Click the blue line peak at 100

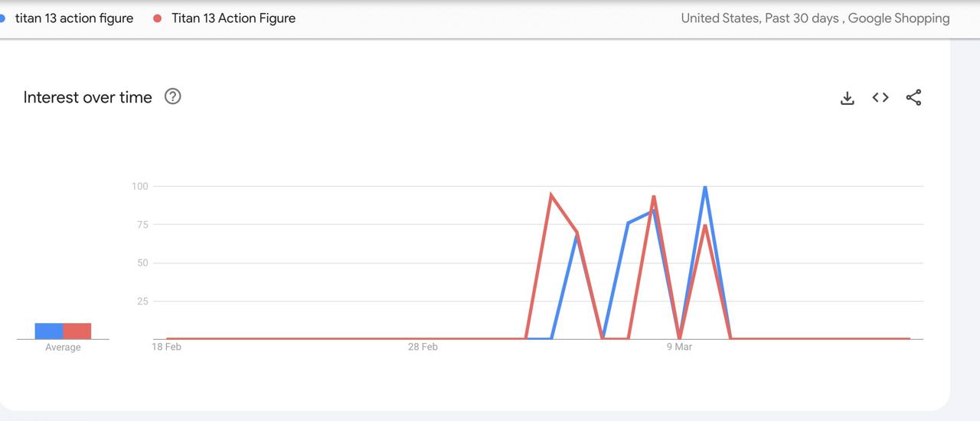tap(704, 188)
